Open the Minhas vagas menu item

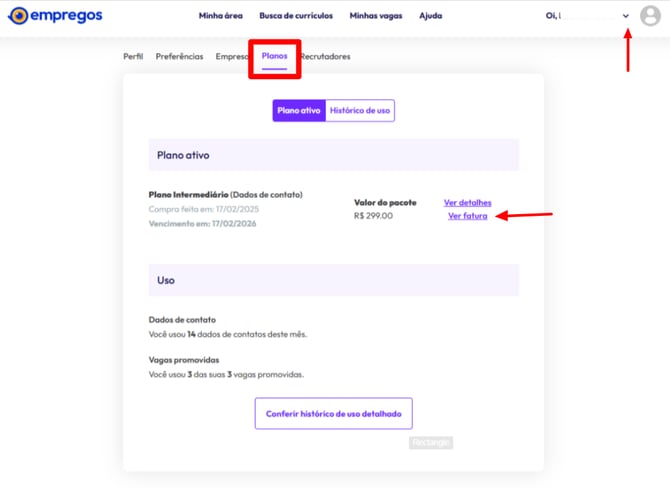click(375, 16)
